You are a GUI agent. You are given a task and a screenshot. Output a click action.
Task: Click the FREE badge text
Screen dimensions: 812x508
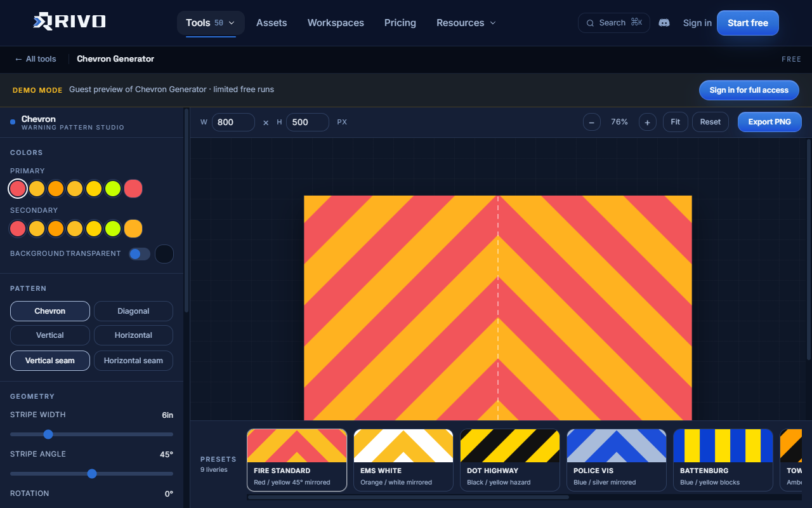coord(791,59)
